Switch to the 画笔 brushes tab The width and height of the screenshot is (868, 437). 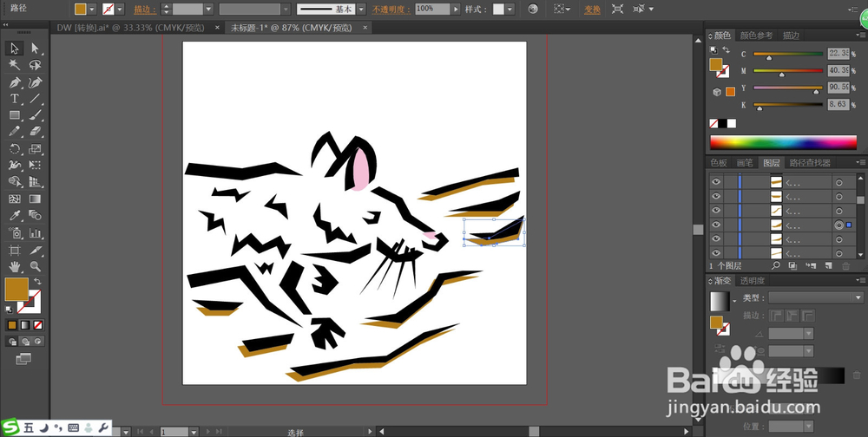point(745,163)
